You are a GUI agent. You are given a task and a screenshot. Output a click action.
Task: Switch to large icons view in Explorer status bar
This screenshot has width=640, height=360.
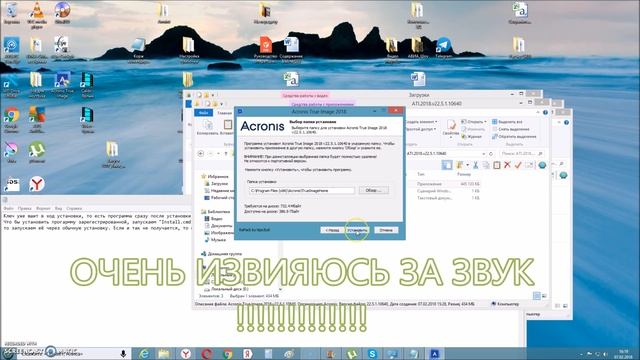click(544, 296)
